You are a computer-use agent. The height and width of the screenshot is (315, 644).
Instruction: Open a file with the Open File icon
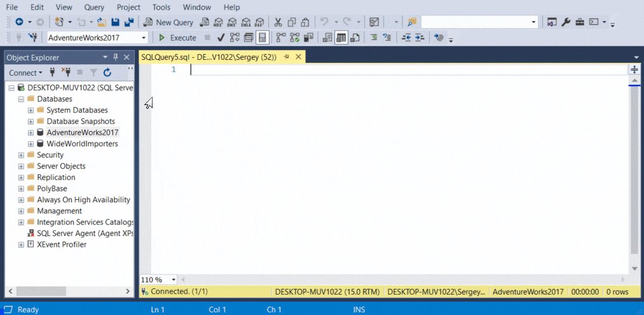click(102, 22)
